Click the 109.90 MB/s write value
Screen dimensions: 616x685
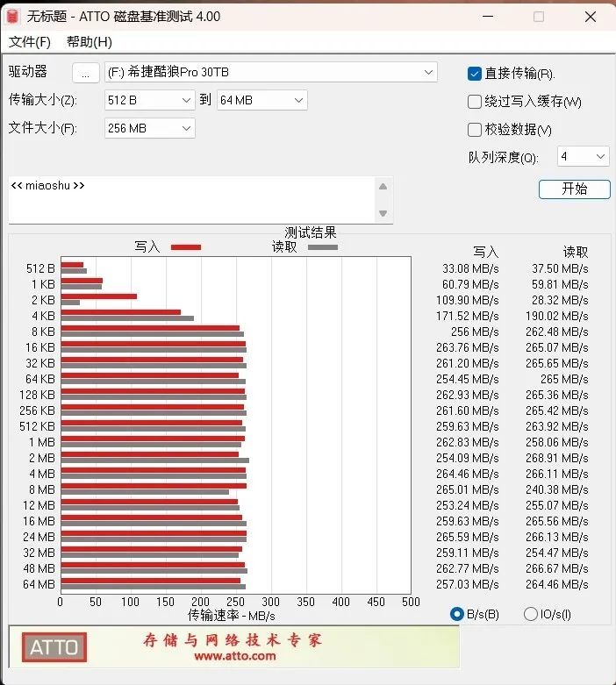(467, 300)
